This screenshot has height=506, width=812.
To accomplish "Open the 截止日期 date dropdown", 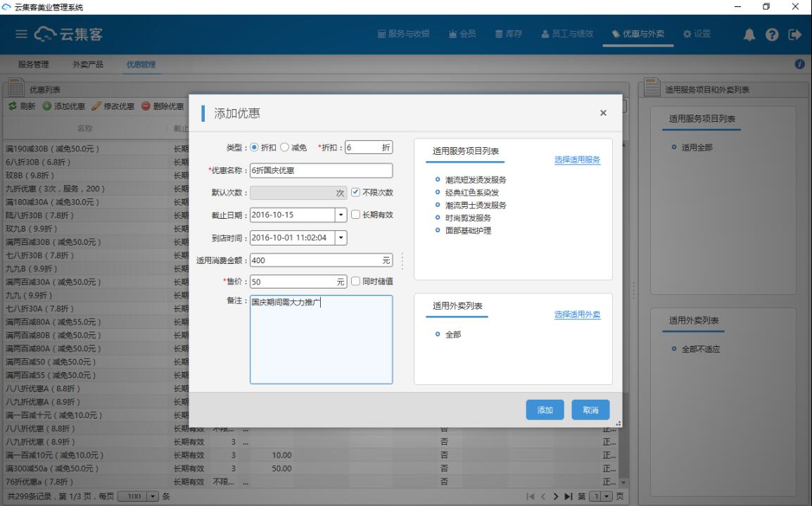I will tap(341, 215).
